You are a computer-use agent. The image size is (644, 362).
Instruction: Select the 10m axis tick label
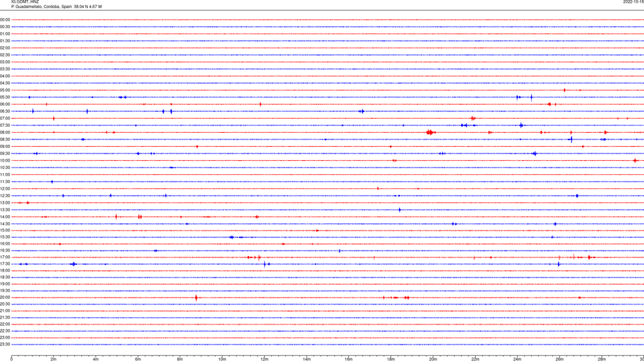tap(222, 359)
